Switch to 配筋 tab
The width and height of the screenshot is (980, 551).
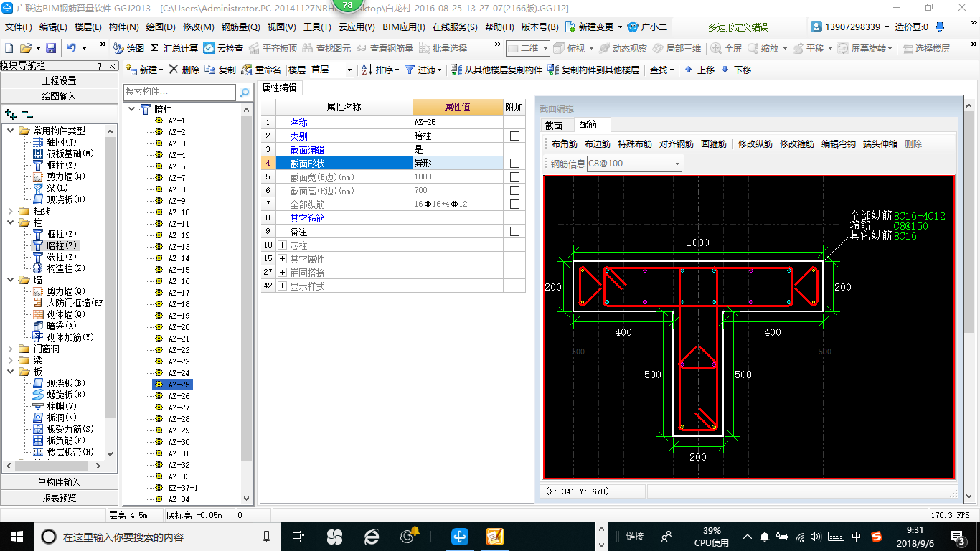tap(588, 125)
